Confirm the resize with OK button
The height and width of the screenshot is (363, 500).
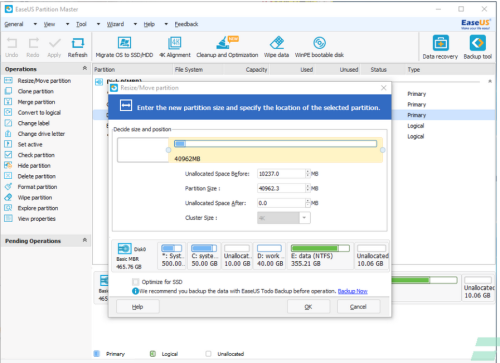[x=308, y=307]
